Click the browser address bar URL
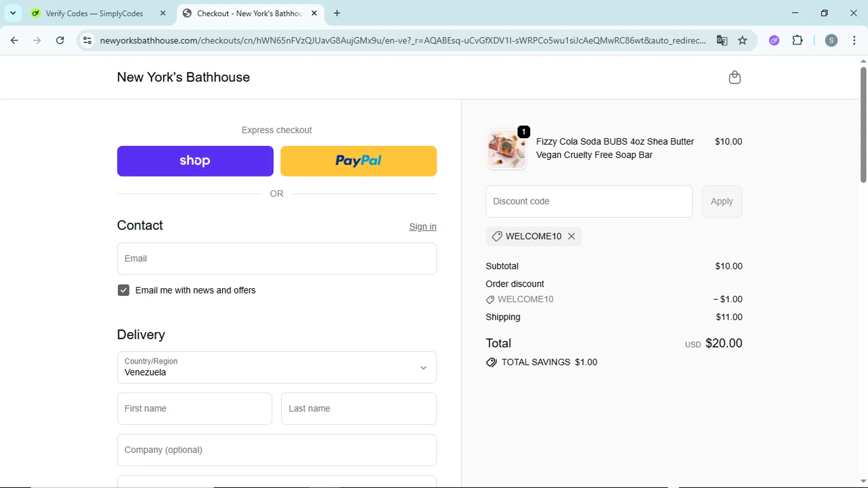 coord(403,41)
